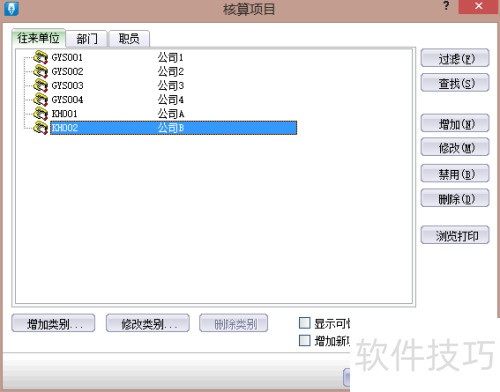Click the icon beside GYS001 row

click(x=41, y=57)
